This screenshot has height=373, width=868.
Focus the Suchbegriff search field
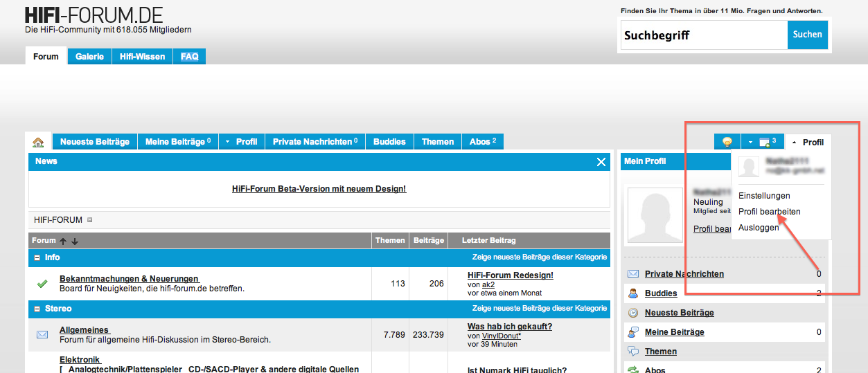pyautogui.click(x=704, y=35)
